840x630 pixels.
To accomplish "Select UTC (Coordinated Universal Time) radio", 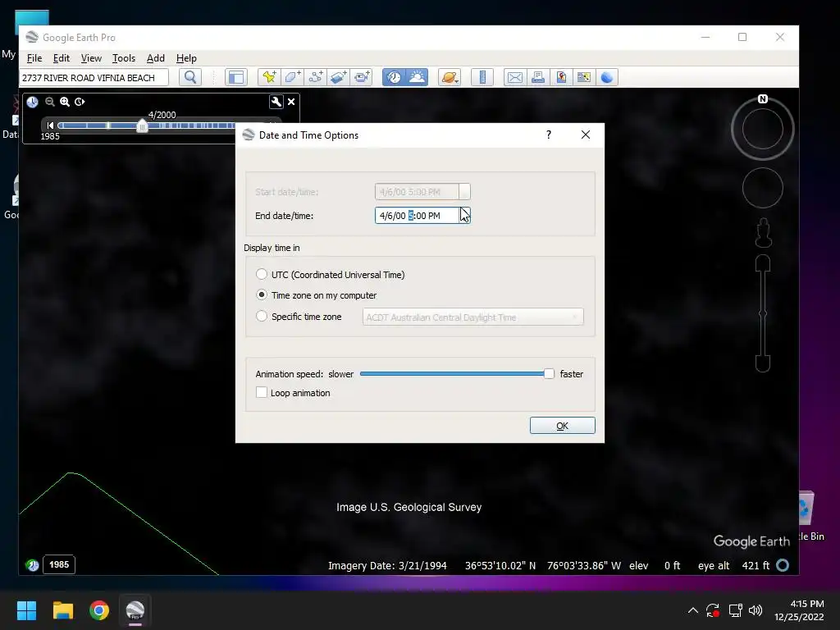I will (x=262, y=274).
